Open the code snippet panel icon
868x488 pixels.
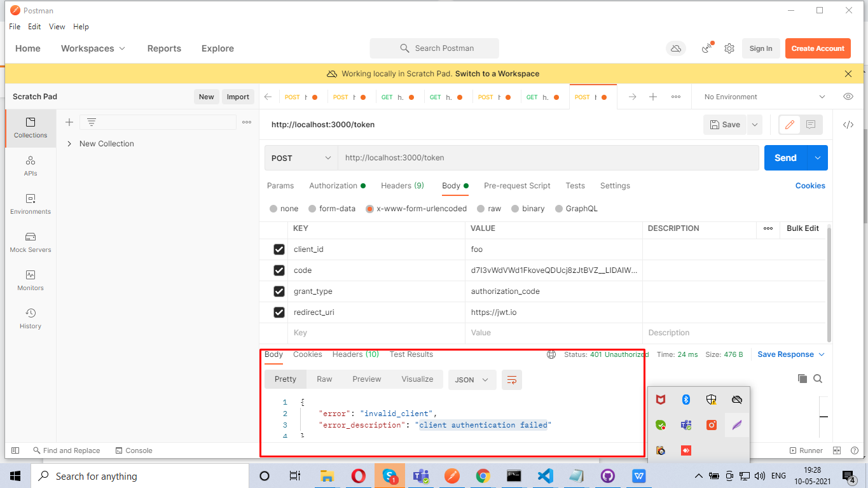tap(848, 125)
